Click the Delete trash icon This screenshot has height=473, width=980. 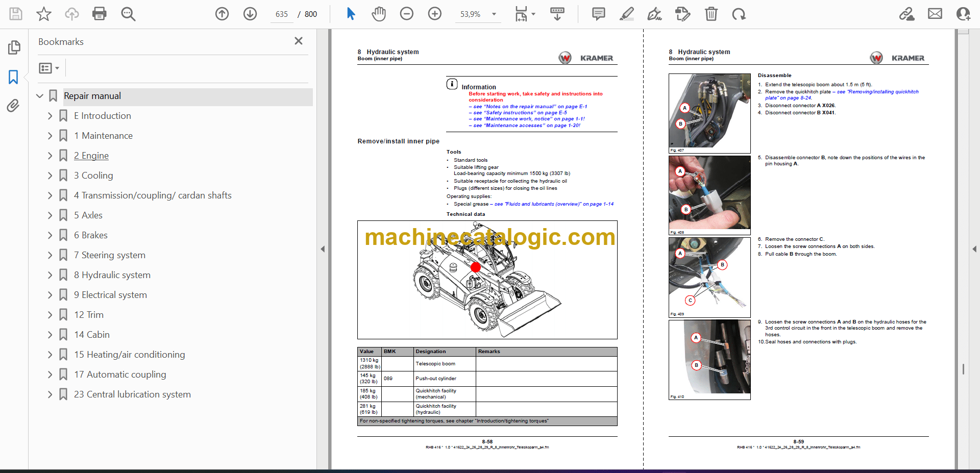pyautogui.click(x=711, y=14)
